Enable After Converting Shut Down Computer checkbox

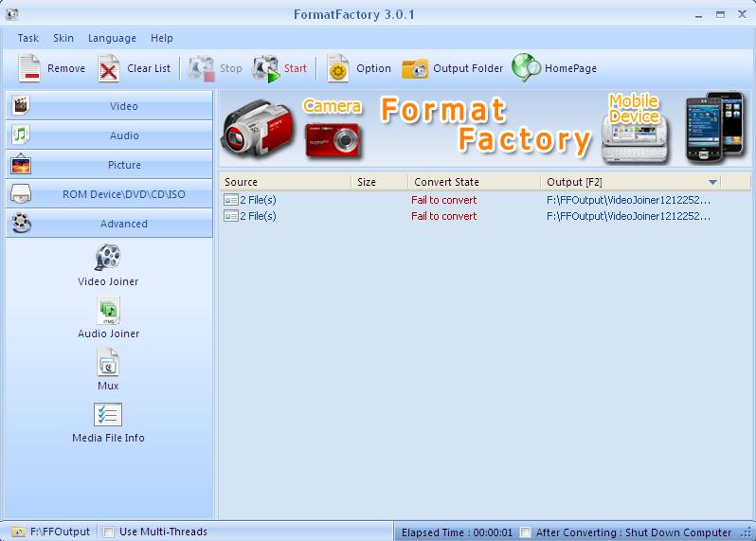[526, 532]
